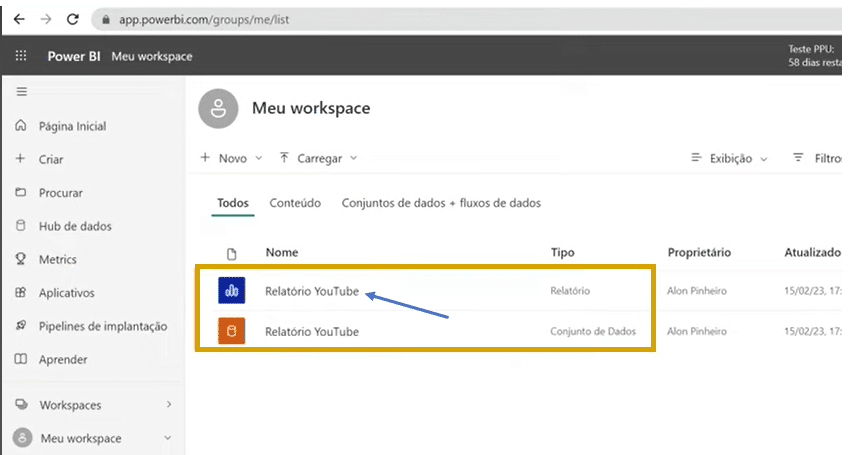Click the Aplicativos grid icon
Screen dimensions: 863x455
tap(21, 292)
